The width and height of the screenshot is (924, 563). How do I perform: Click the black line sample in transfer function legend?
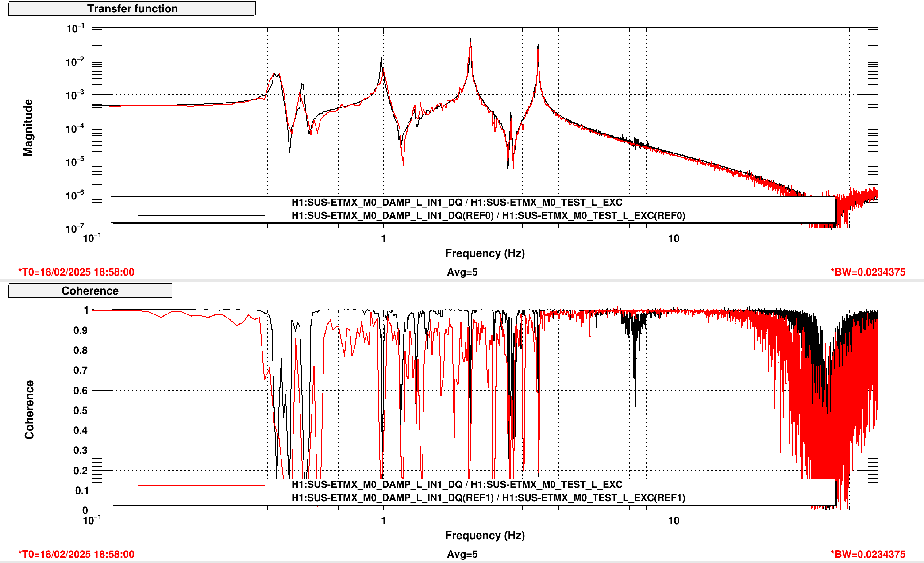201,216
